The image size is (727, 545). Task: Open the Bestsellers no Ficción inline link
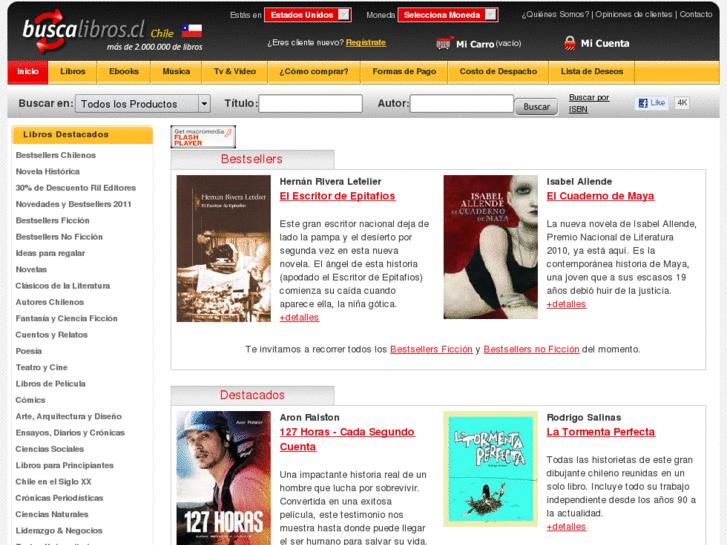point(531,349)
